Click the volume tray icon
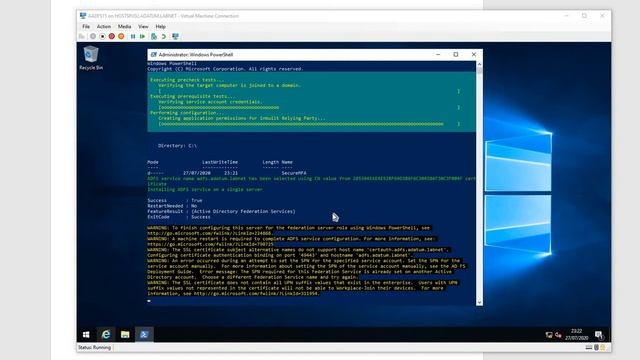This screenshot has width=640, height=360. 558,335
